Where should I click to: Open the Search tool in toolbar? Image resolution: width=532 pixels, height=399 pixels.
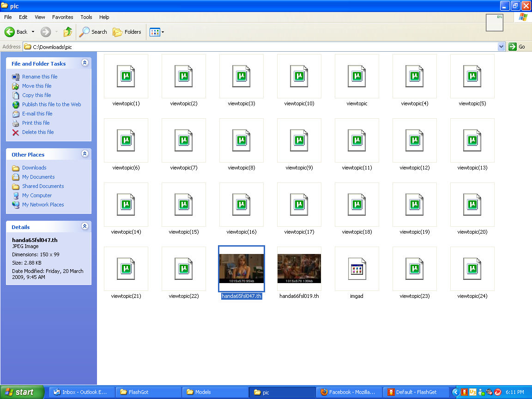point(93,32)
